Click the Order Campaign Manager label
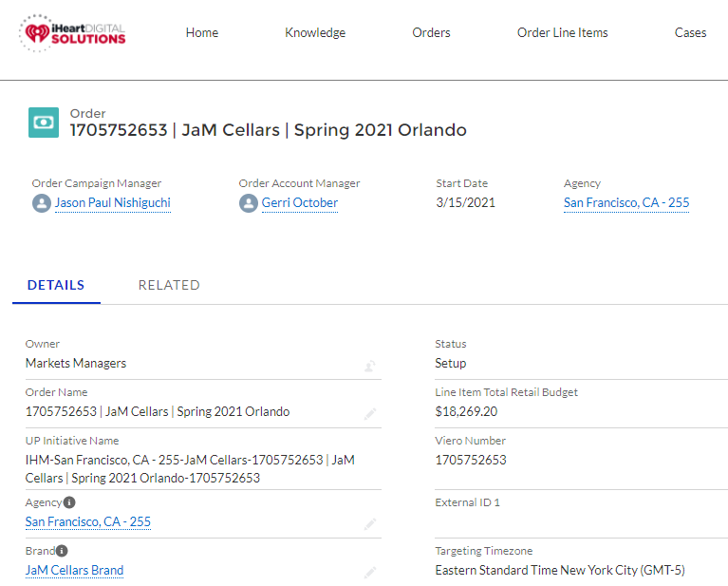Viewport: 728px width, 586px height. (x=97, y=183)
